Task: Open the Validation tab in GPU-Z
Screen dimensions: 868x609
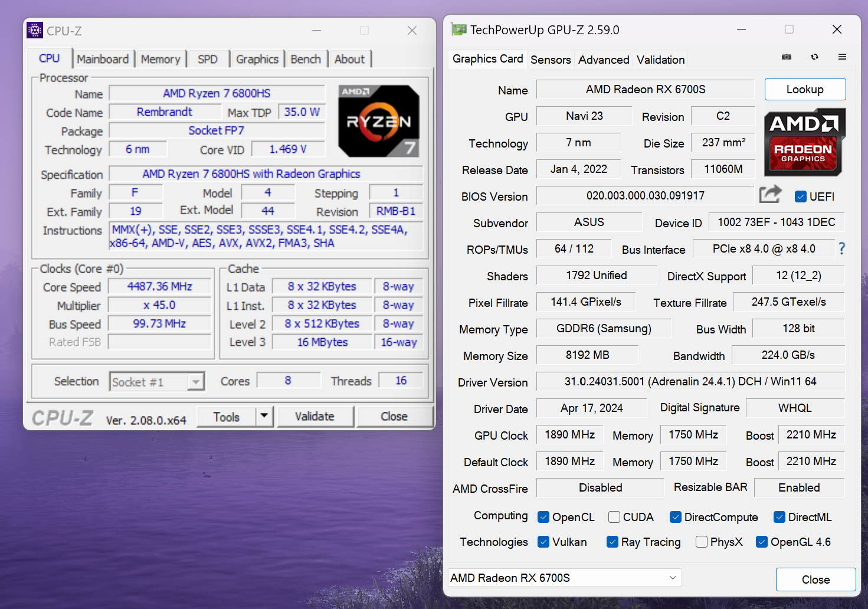Action: 661,60
